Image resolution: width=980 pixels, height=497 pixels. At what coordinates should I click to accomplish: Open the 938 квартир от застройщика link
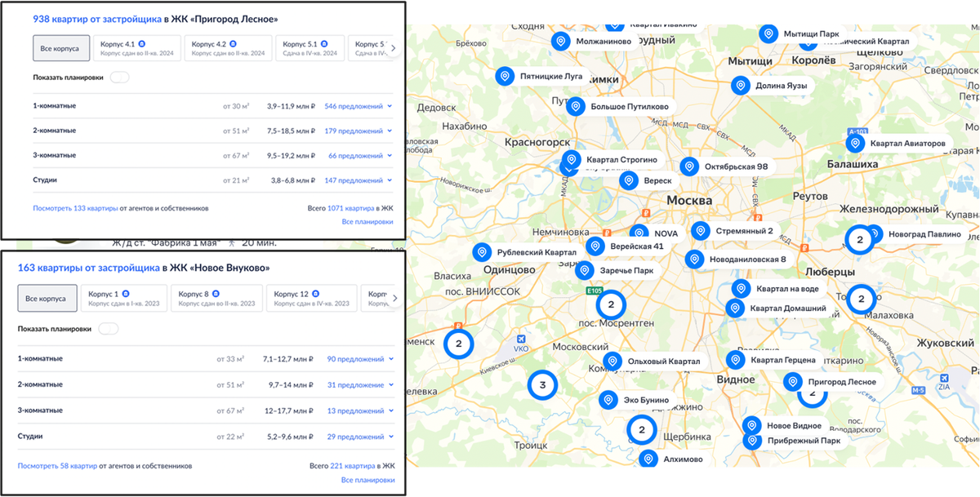click(x=96, y=18)
